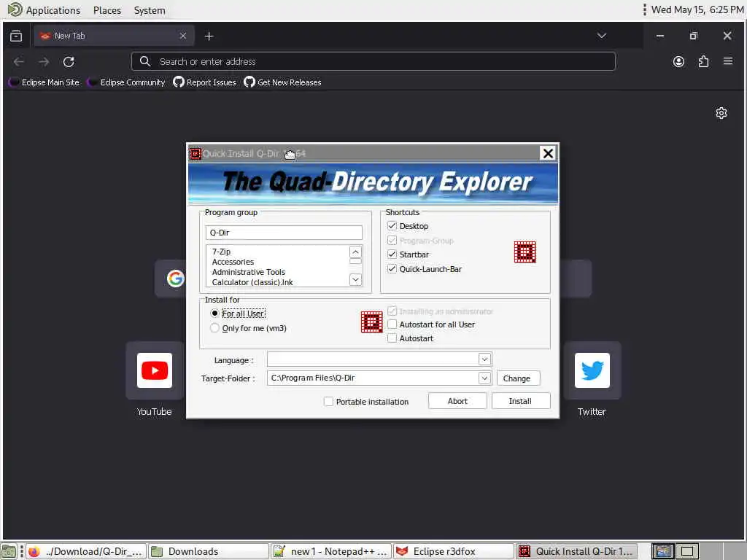Viewport: 747px width, 560px height.
Task: Click the browser forward arrow
Action: pyautogui.click(x=44, y=61)
